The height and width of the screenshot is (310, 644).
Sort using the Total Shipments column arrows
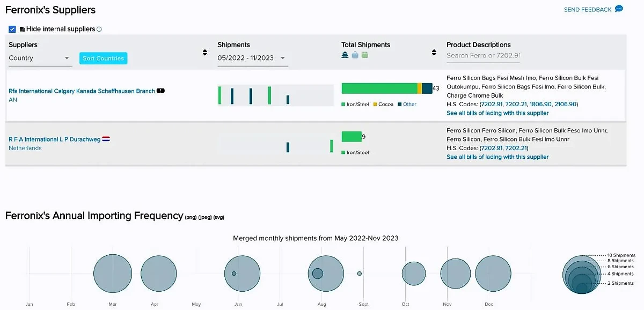point(434,53)
